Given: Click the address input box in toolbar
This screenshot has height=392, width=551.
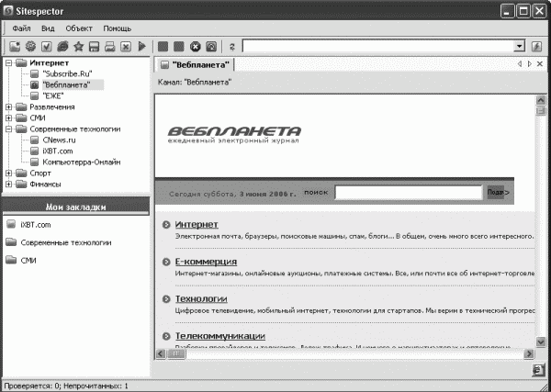Looking at the screenshot, I should point(378,47).
